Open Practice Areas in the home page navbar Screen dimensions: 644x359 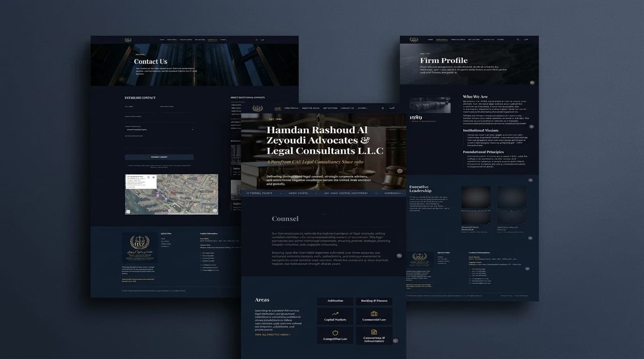click(x=311, y=108)
